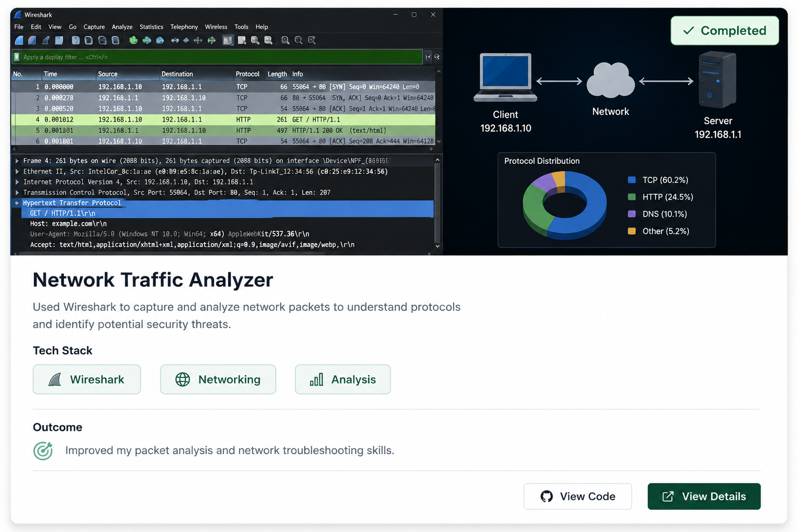Viewport: 798px width, 532px height.
Task: Click the TCP blue legend swatch
Action: tap(632, 180)
